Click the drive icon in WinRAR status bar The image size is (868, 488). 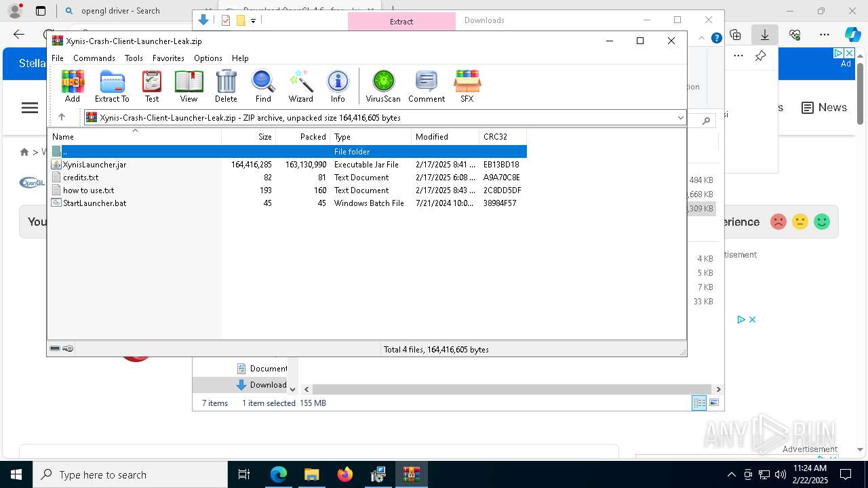[55, 348]
